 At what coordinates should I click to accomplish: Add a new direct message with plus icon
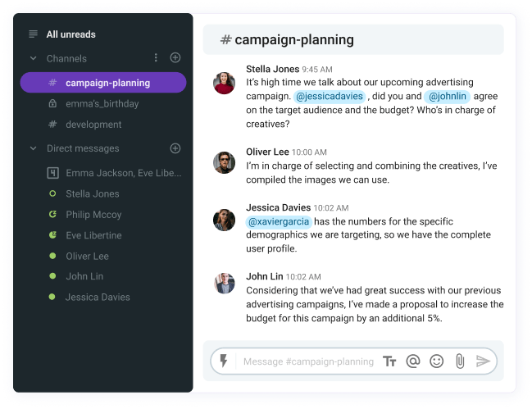175,148
